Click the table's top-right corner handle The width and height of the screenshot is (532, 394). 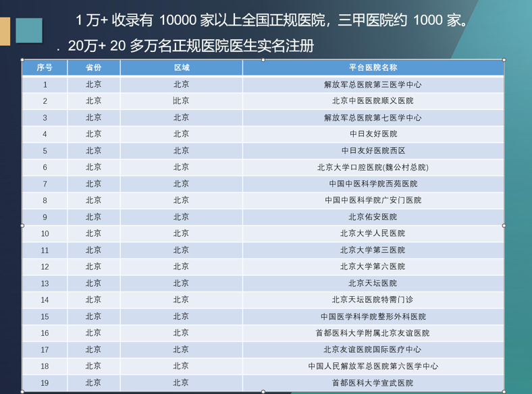pyautogui.click(x=504, y=59)
